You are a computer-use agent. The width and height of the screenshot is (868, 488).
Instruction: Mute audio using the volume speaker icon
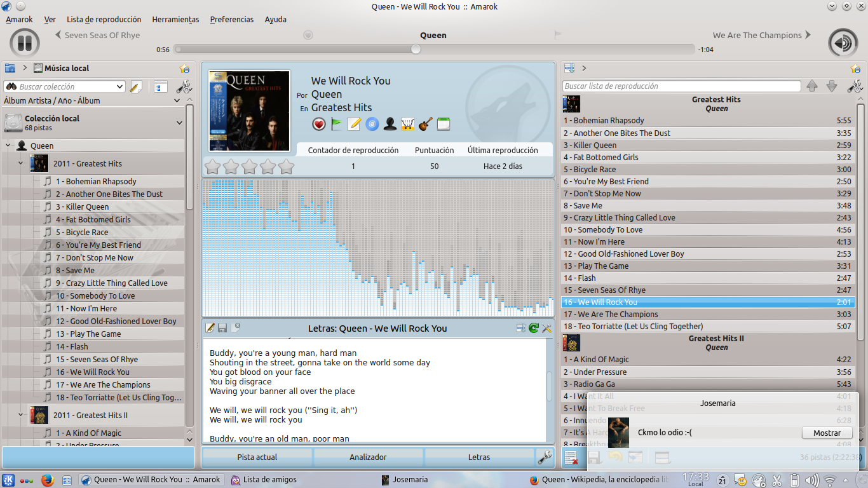coord(843,43)
